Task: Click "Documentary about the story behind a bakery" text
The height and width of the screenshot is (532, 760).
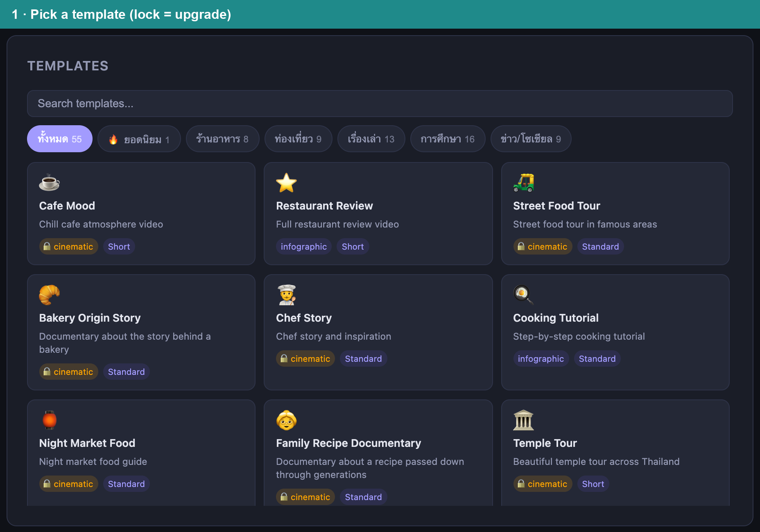Action: 125,343
